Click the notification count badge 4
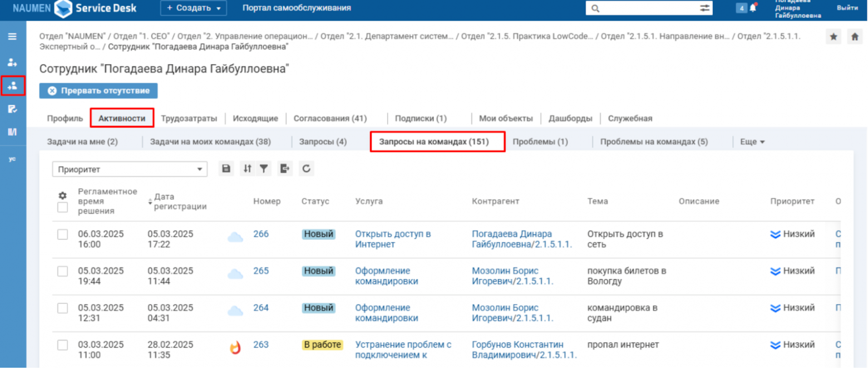Viewport: 868px width, 368px height. tap(741, 8)
